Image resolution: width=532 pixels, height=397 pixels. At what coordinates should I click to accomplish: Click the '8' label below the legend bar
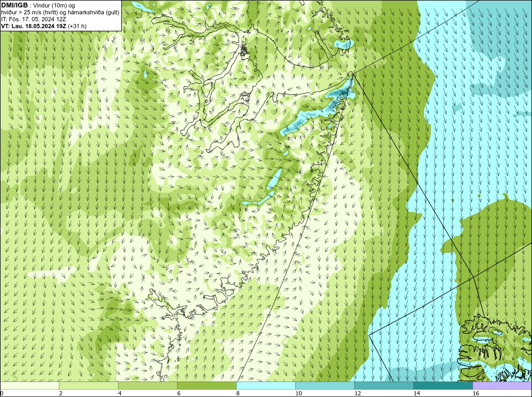coord(238,393)
